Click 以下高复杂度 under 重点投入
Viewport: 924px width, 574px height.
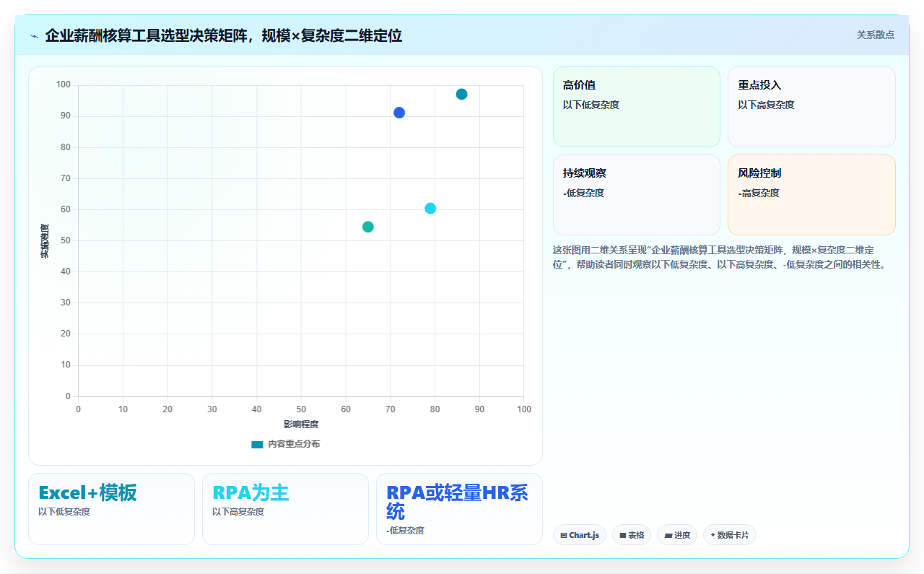tap(766, 105)
